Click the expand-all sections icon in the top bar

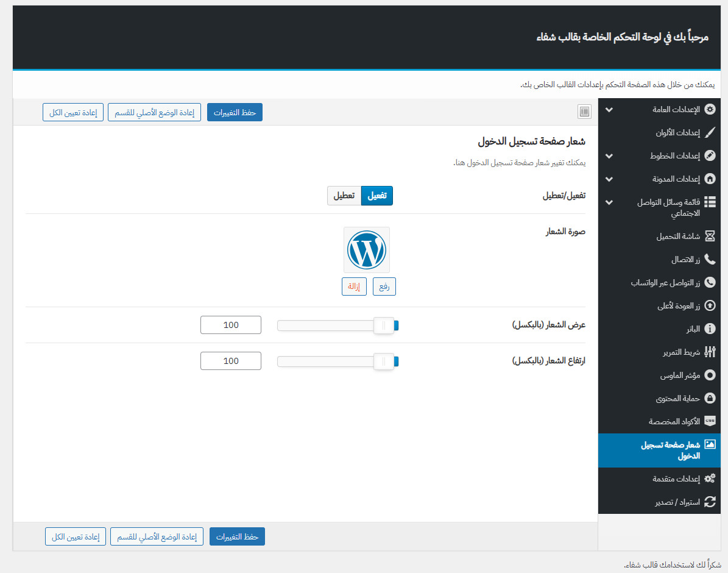[584, 112]
